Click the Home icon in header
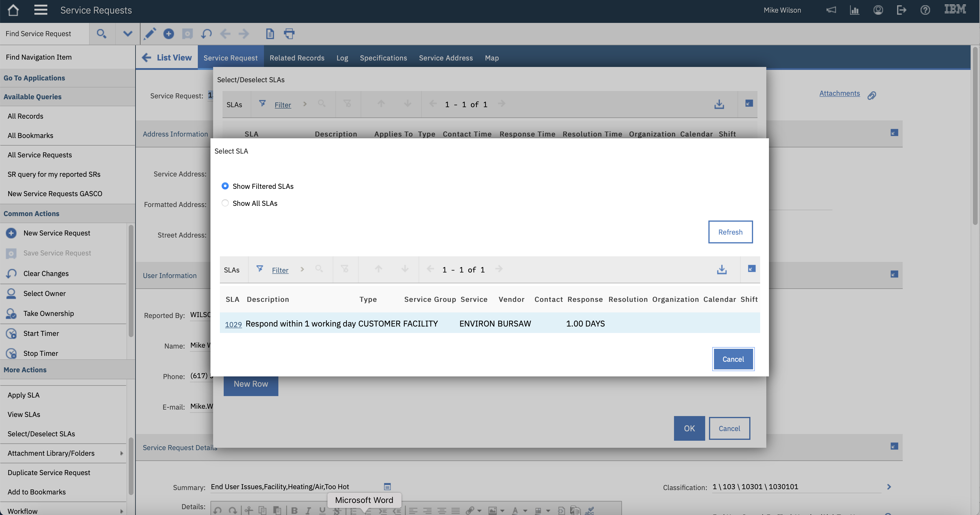This screenshot has height=515, width=980. coord(13,10)
